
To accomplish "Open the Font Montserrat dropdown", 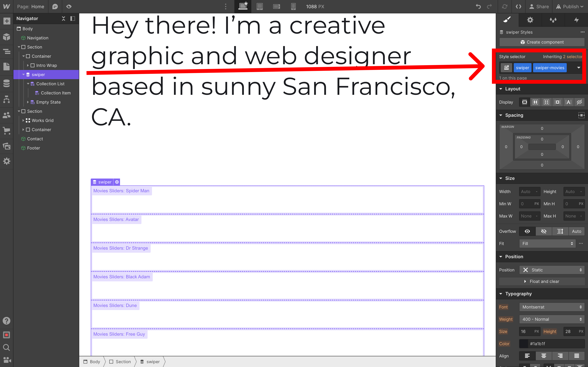I will [x=552, y=307].
